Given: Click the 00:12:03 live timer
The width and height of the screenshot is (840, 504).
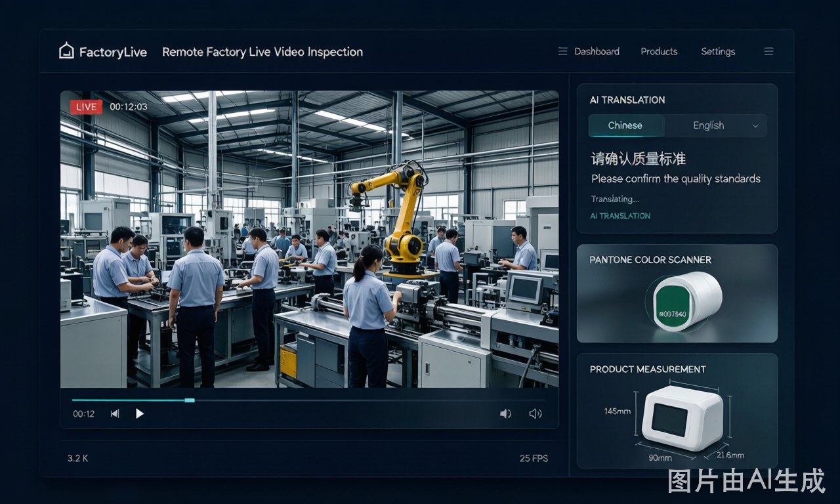Looking at the screenshot, I should 128,106.
